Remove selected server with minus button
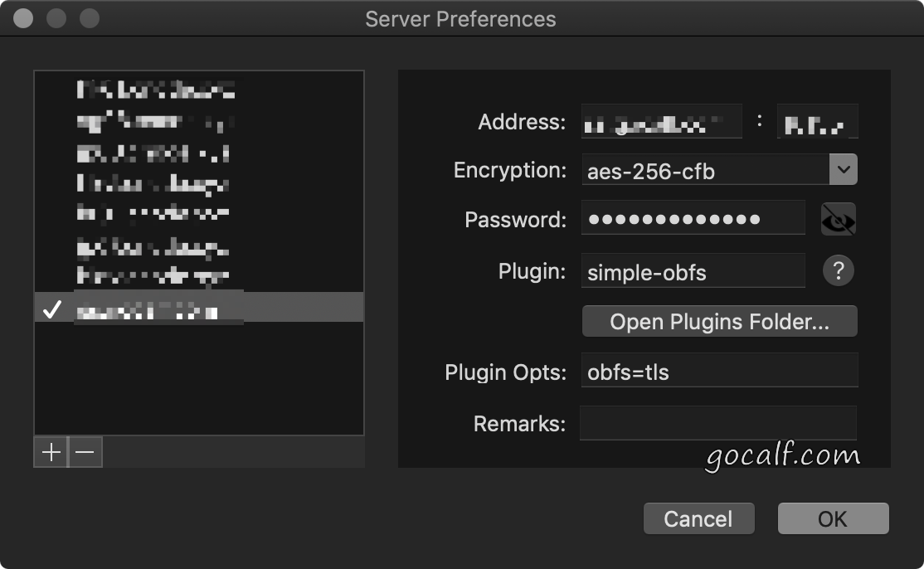The width and height of the screenshot is (924, 569). click(85, 452)
